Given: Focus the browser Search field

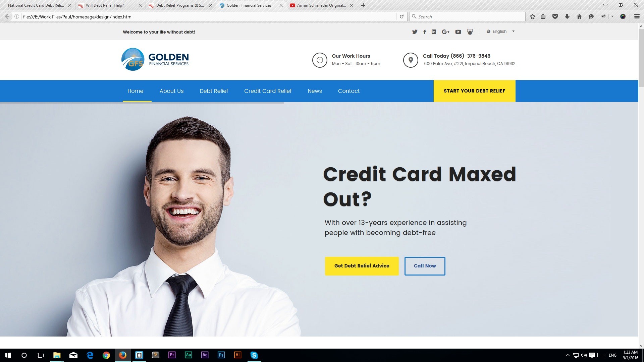Looking at the screenshot, I should pos(468,16).
